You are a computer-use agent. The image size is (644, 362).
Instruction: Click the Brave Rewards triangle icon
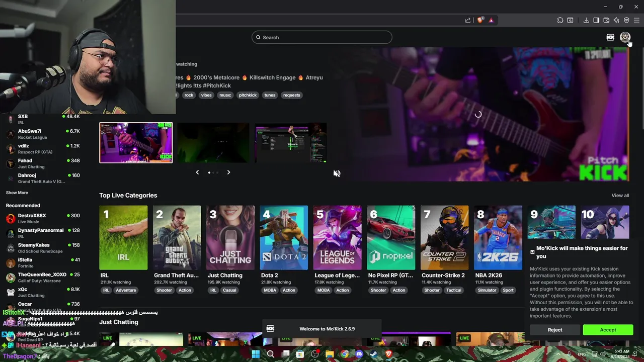click(491, 20)
